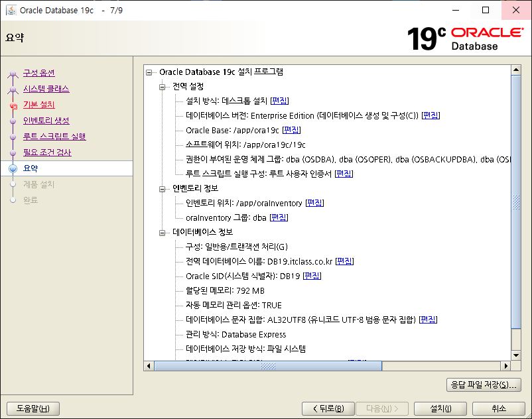Start installation with the 설치(I) button
Screen dimensions: 532x419
click(x=440, y=408)
